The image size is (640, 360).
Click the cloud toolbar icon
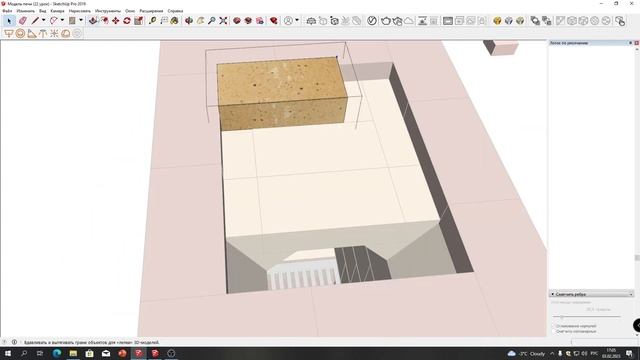click(409, 20)
